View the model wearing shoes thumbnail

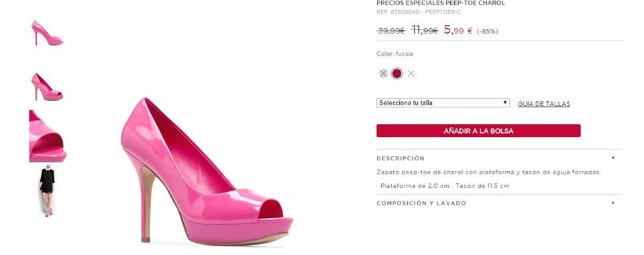[47, 191]
